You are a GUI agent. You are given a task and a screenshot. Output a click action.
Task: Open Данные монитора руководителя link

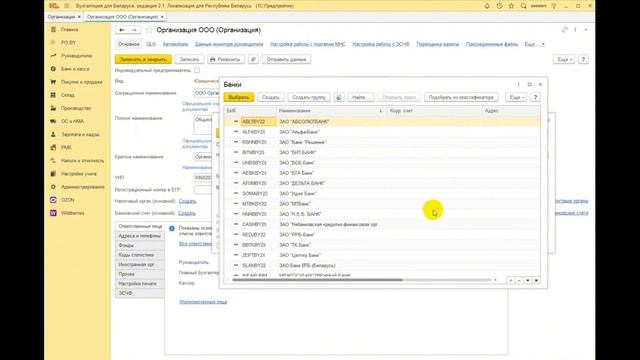tap(229, 44)
